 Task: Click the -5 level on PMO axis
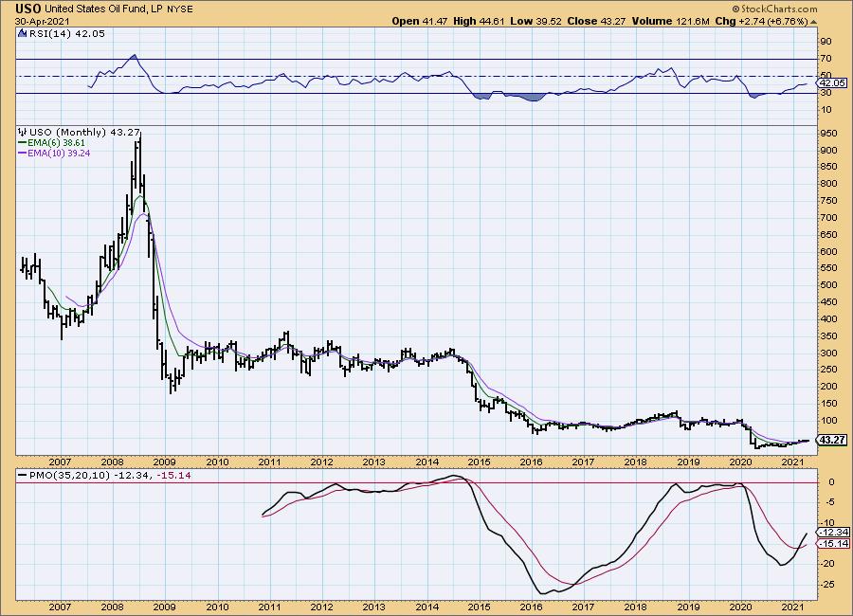(829, 502)
